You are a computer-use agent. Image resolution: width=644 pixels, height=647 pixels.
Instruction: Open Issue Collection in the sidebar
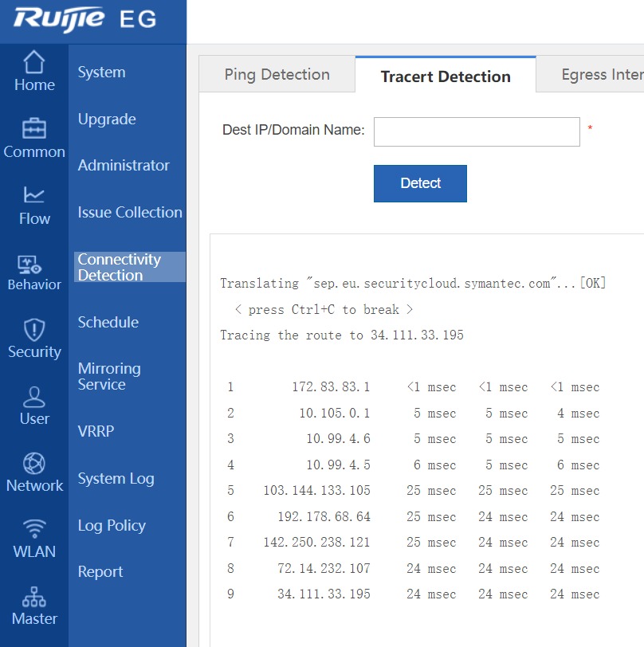130,213
